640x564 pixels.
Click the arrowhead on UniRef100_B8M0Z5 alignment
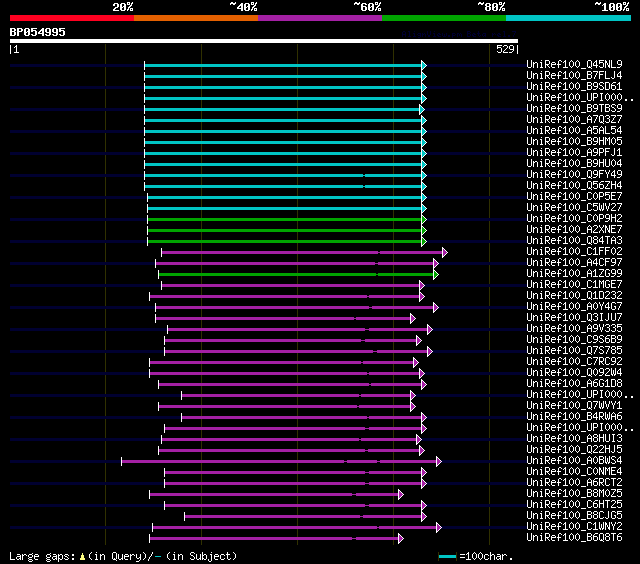(401, 494)
